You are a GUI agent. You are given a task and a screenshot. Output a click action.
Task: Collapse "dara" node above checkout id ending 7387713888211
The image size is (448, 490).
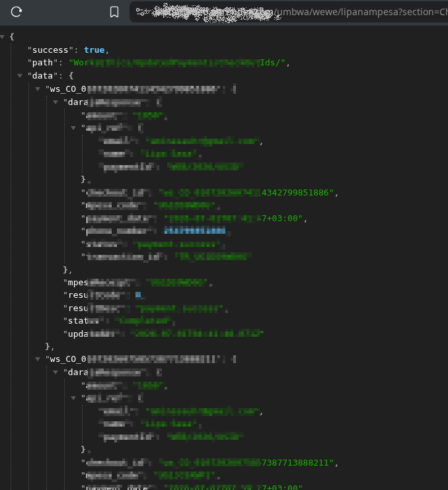[56, 372]
